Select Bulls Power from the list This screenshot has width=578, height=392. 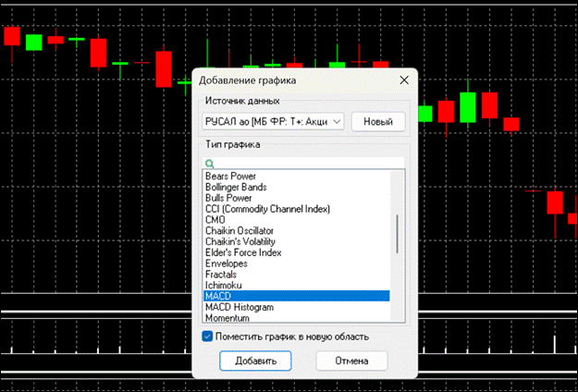pyautogui.click(x=228, y=198)
